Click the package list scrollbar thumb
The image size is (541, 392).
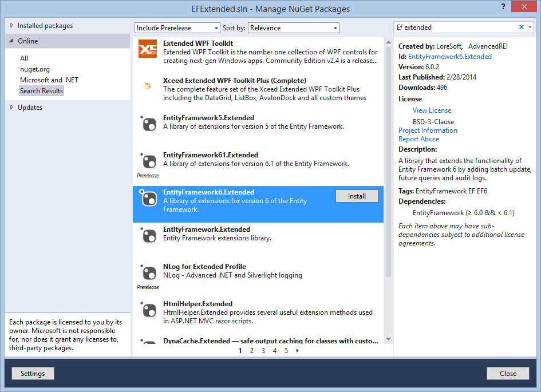pyautogui.click(x=388, y=162)
